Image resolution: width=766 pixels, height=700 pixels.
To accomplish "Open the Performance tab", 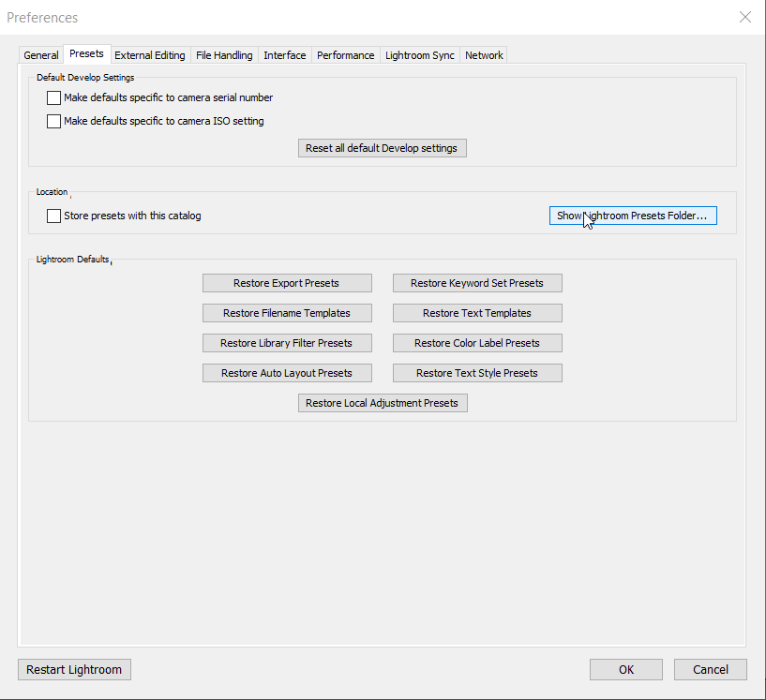I will pyautogui.click(x=345, y=54).
